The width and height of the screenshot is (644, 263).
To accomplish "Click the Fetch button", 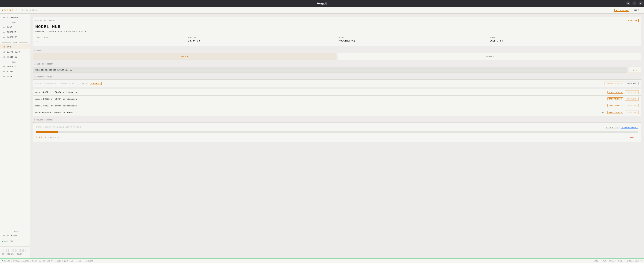I will click(x=634, y=70).
